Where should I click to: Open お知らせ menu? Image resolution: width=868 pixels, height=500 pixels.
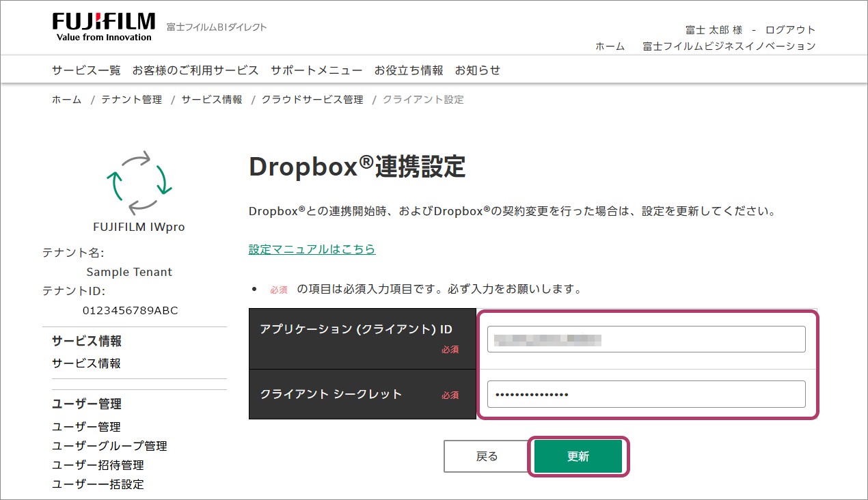(478, 70)
